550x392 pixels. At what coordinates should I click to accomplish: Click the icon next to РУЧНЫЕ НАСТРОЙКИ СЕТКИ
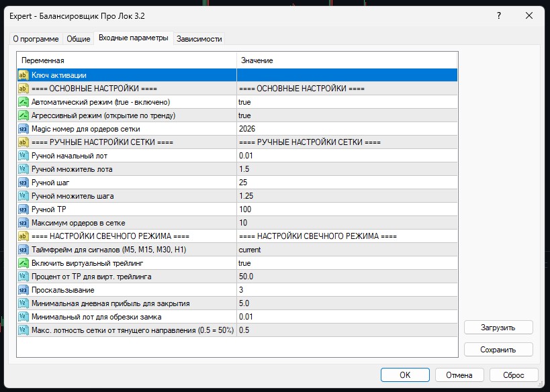coord(23,142)
